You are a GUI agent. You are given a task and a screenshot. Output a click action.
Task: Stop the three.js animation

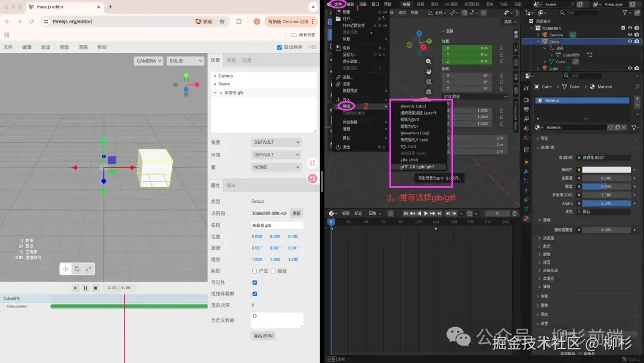click(95, 288)
